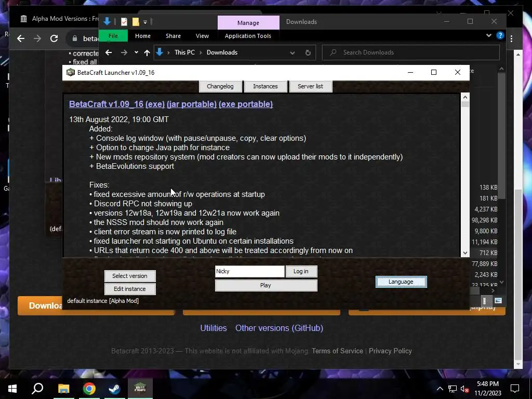Open the quick access toolbar customize dropdown
532x399 pixels.
145,22
